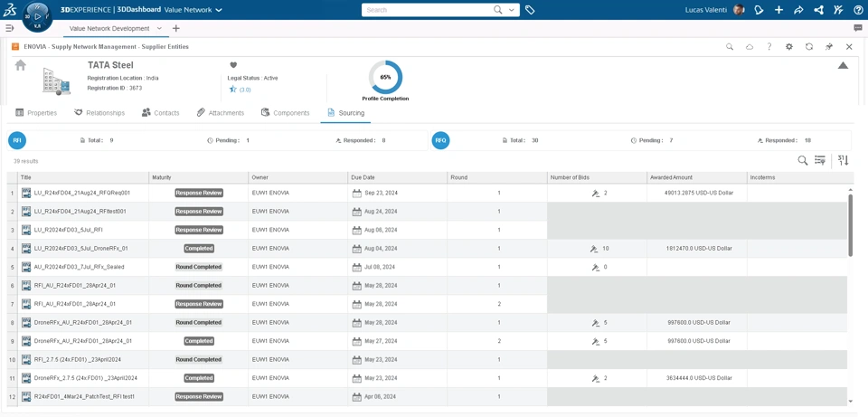Click the widget help question mark
The height and width of the screenshot is (417, 868).
pyautogui.click(x=769, y=47)
